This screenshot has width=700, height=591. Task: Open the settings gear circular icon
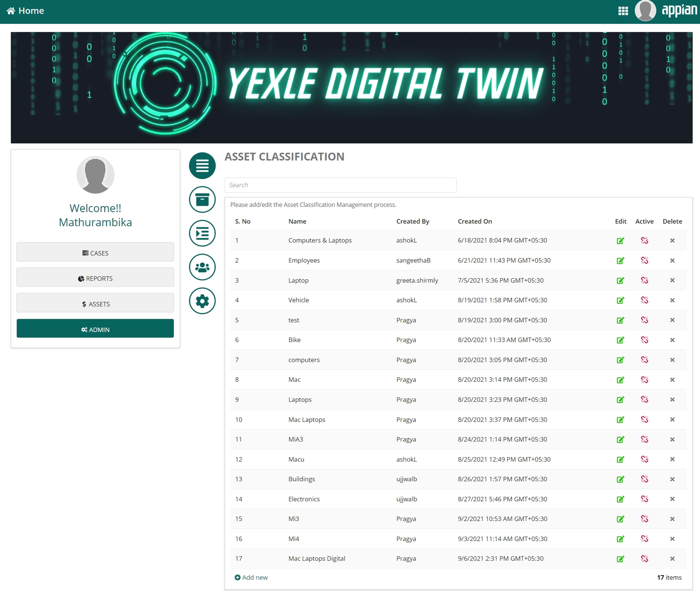(202, 301)
